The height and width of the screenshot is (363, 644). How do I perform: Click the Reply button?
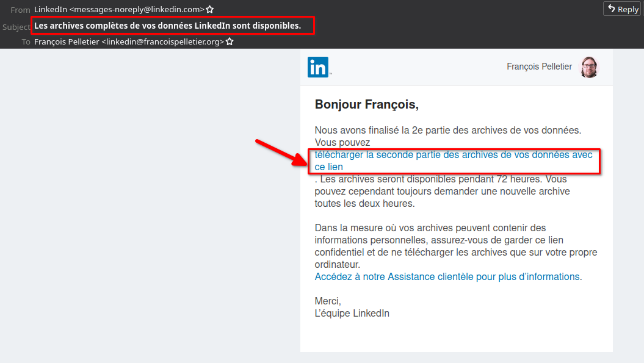point(623,9)
